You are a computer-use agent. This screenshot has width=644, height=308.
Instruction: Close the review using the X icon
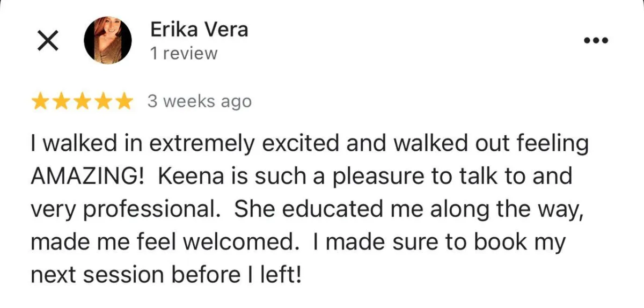tap(47, 41)
